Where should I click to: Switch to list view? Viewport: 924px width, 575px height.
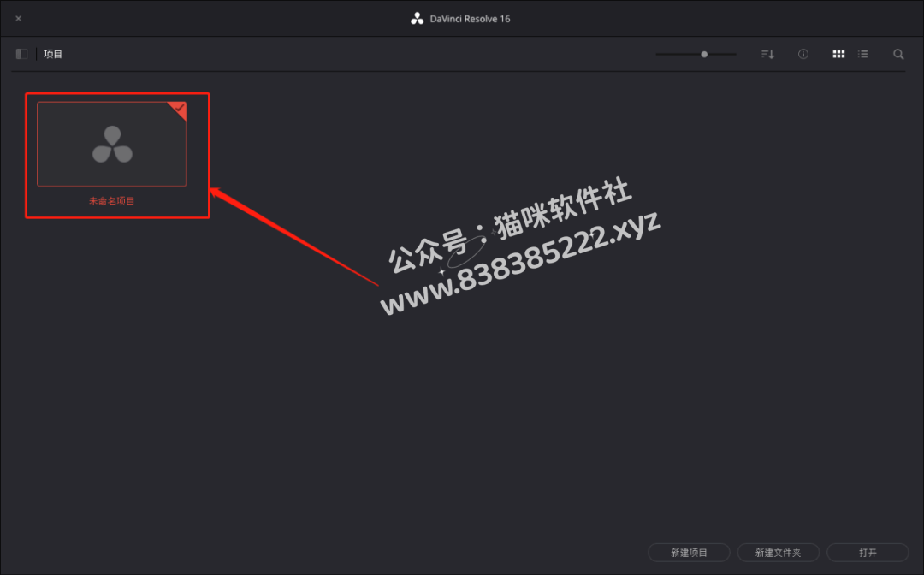[x=863, y=54]
